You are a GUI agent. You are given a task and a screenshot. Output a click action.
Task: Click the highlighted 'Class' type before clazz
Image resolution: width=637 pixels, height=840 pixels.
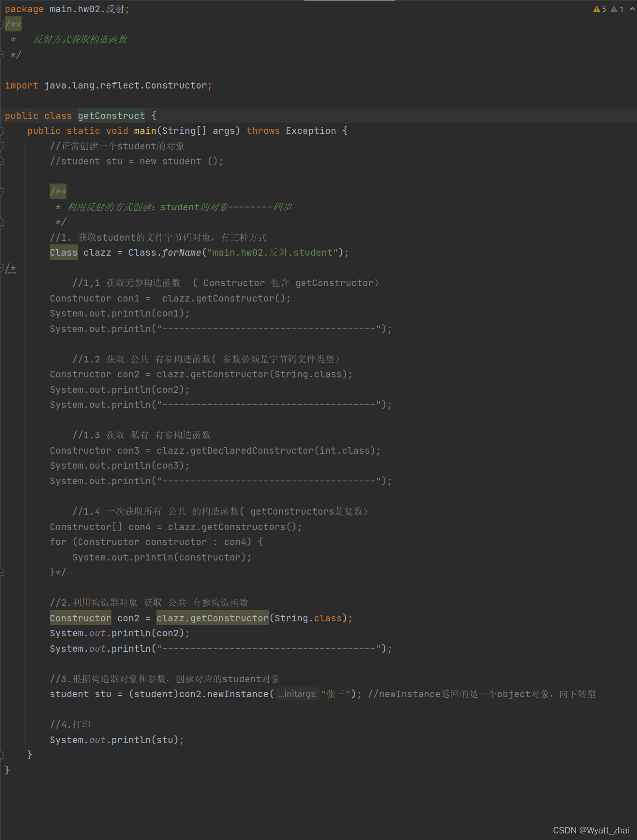tap(64, 252)
